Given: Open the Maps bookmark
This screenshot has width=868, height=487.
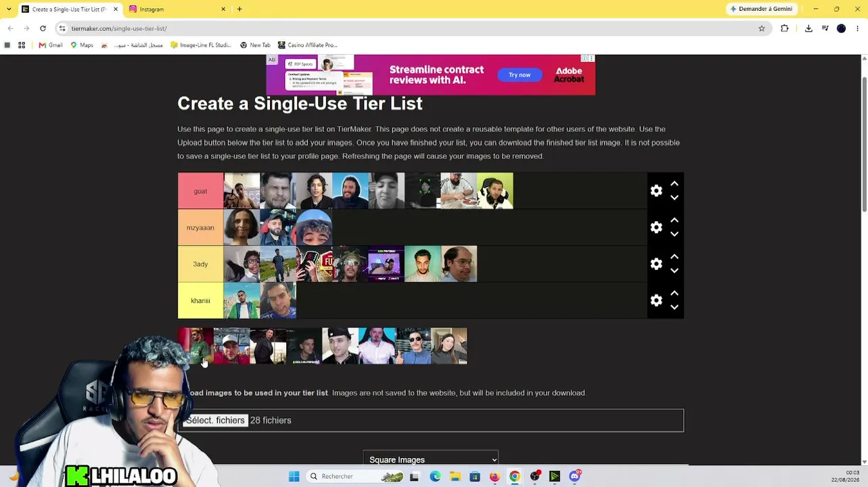Looking at the screenshot, I should (x=82, y=45).
